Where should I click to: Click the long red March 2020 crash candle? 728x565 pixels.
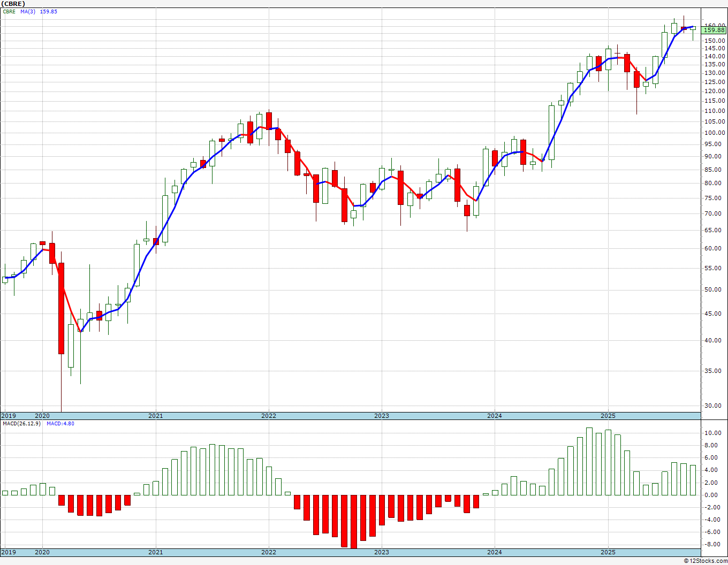62,309
